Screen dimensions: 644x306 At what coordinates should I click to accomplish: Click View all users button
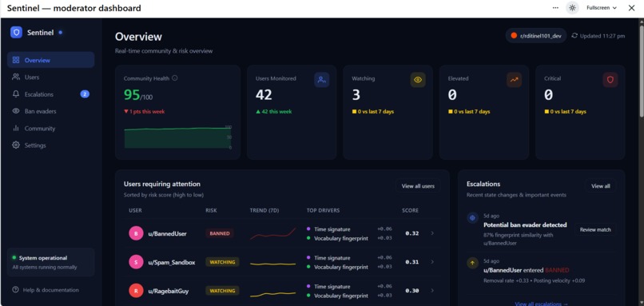418,186
